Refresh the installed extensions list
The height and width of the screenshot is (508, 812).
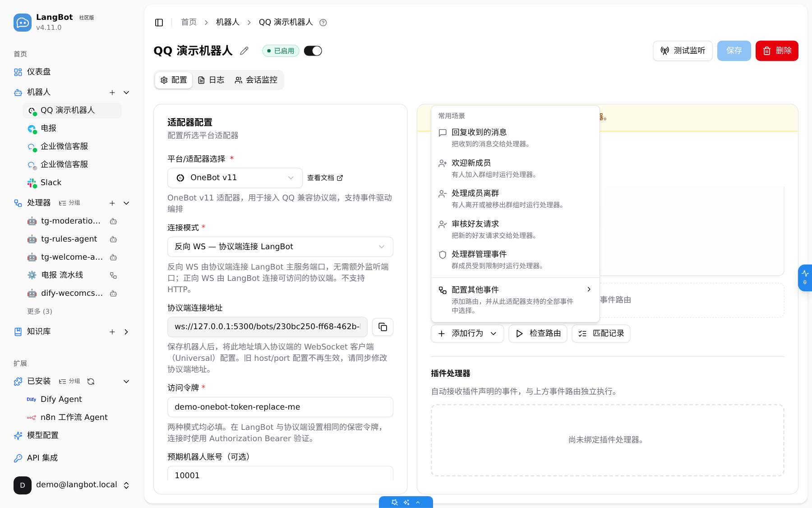coord(91,382)
